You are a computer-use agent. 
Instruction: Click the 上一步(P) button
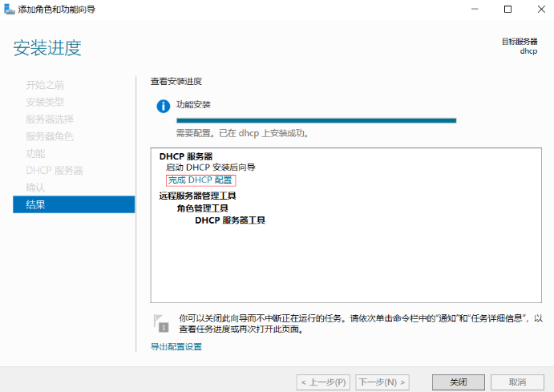tap(323, 382)
